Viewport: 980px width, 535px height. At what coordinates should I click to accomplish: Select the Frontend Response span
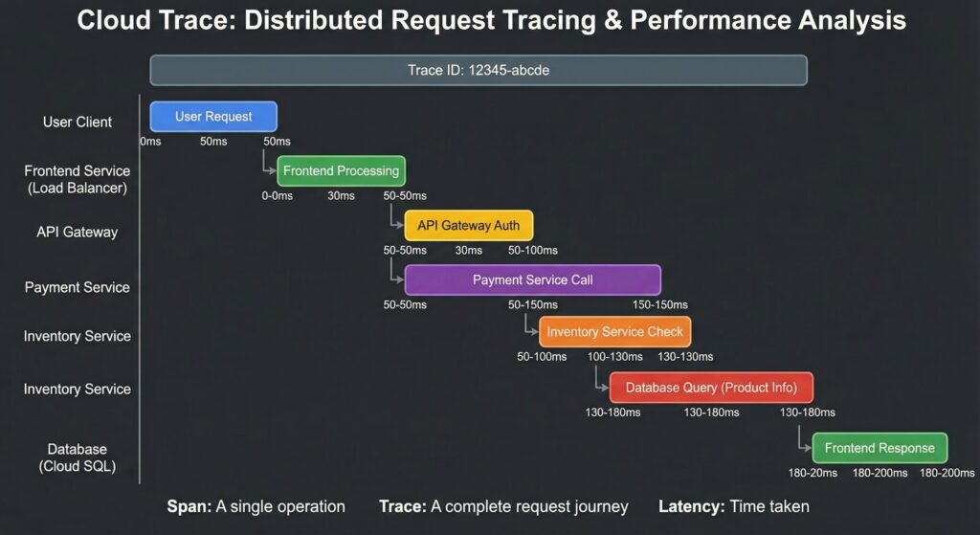coord(880,448)
